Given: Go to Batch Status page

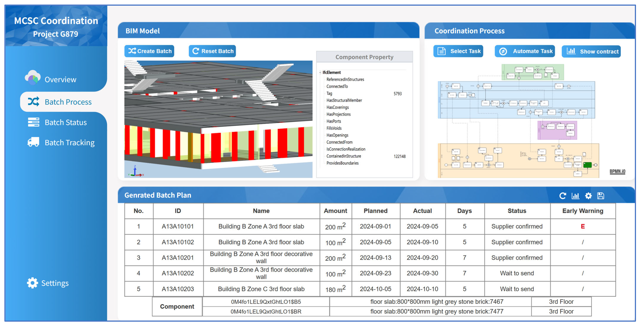Looking at the screenshot, I should pos(65,122).
